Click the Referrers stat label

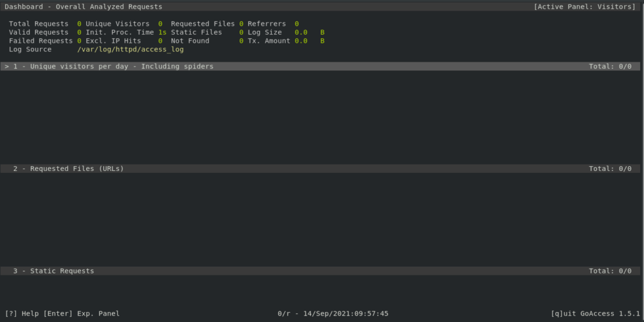(267, 24)
